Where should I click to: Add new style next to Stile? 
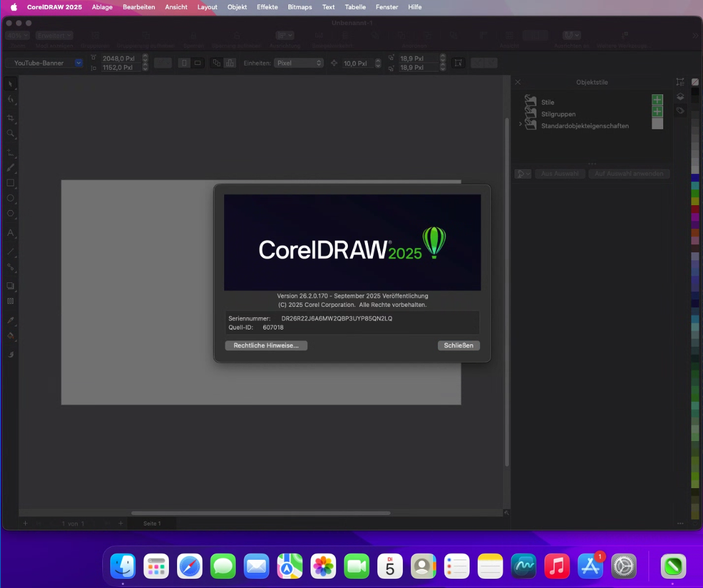tap(657, 100)
